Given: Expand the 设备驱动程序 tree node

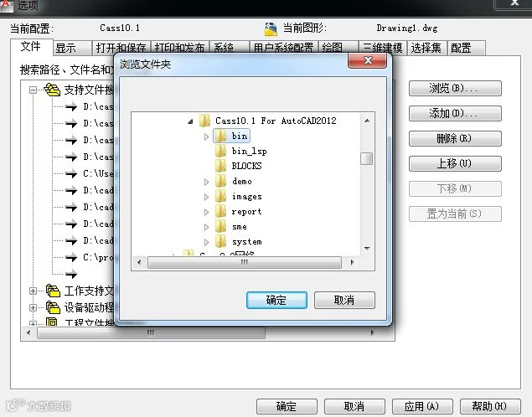Looking at the screenshot, I should click(x=33, y=307).
